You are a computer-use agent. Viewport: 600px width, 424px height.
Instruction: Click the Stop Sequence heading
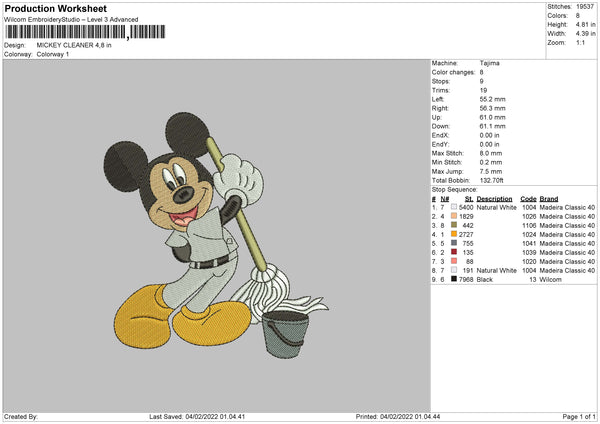(x=455, y=190)
